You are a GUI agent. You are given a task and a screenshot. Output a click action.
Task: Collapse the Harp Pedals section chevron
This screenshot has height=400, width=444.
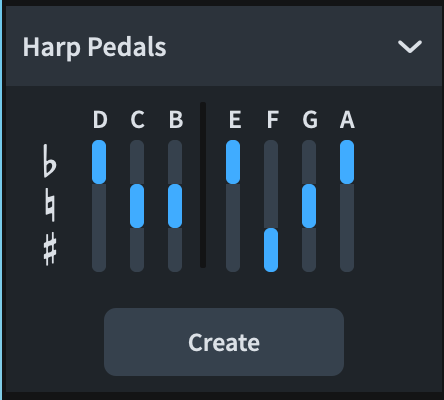pos(410,47)
